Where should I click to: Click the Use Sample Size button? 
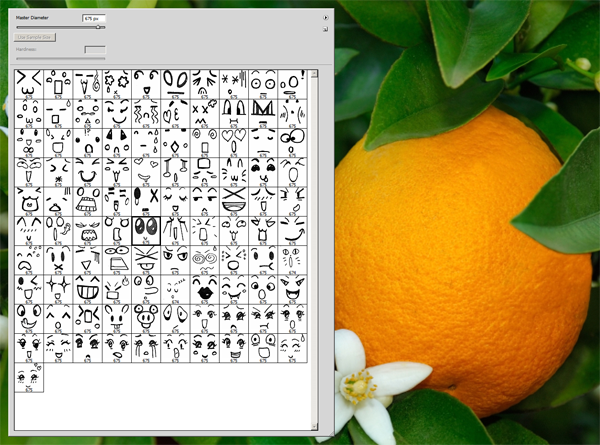[x=35, y=37]
